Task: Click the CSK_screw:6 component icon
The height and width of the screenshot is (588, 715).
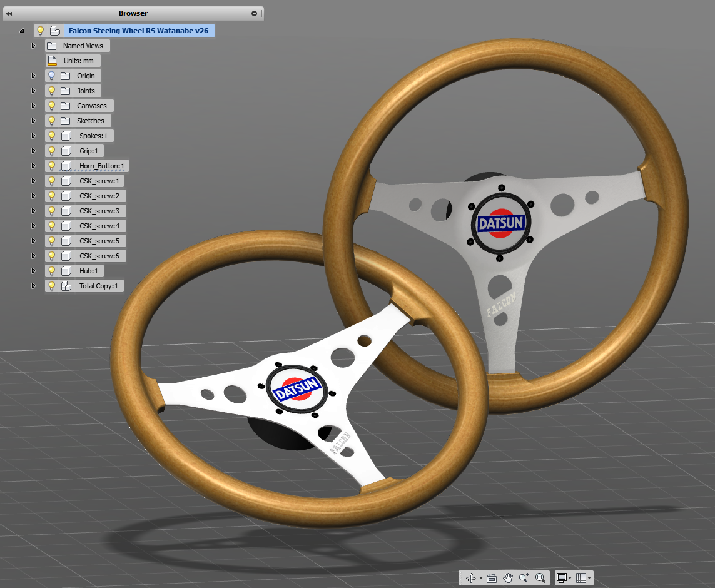Action: [x=66, y=256]
